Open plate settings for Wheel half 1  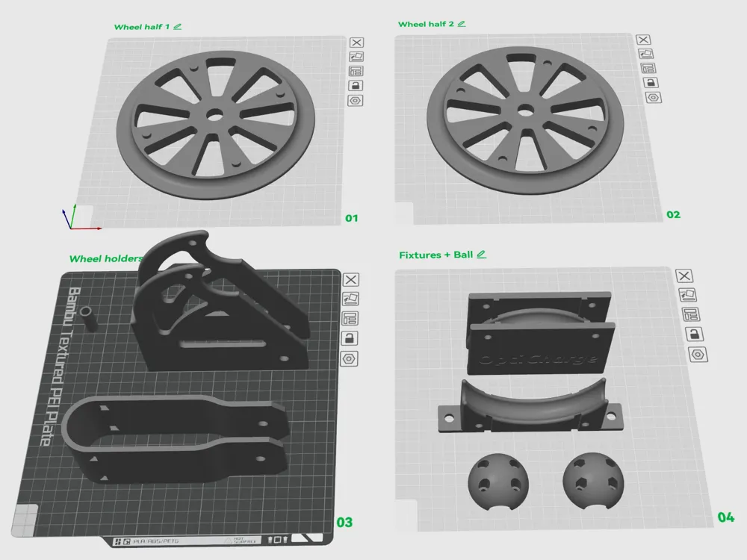point(356,99)
